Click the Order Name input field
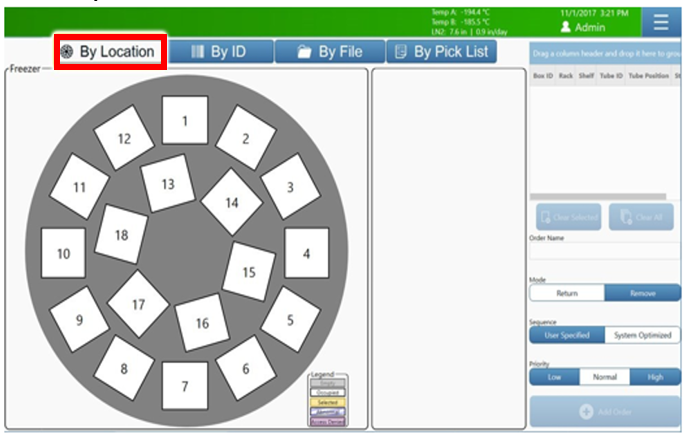 [604, 254]
